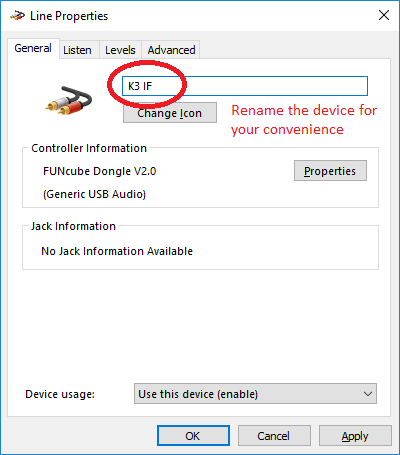Open the Device usage combo box
The height and width of the screenshot is (455, 400).
pyautogui.click(x=255, y=394)
